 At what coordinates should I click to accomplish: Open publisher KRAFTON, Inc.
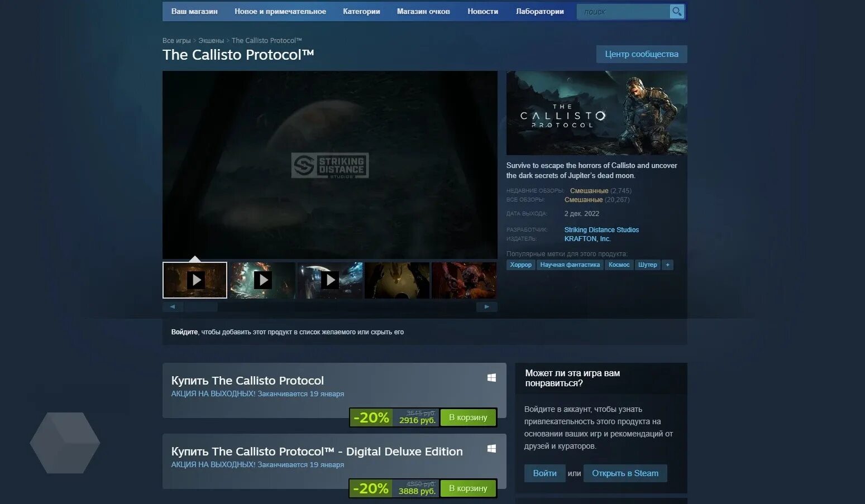[x=587, y=239]
